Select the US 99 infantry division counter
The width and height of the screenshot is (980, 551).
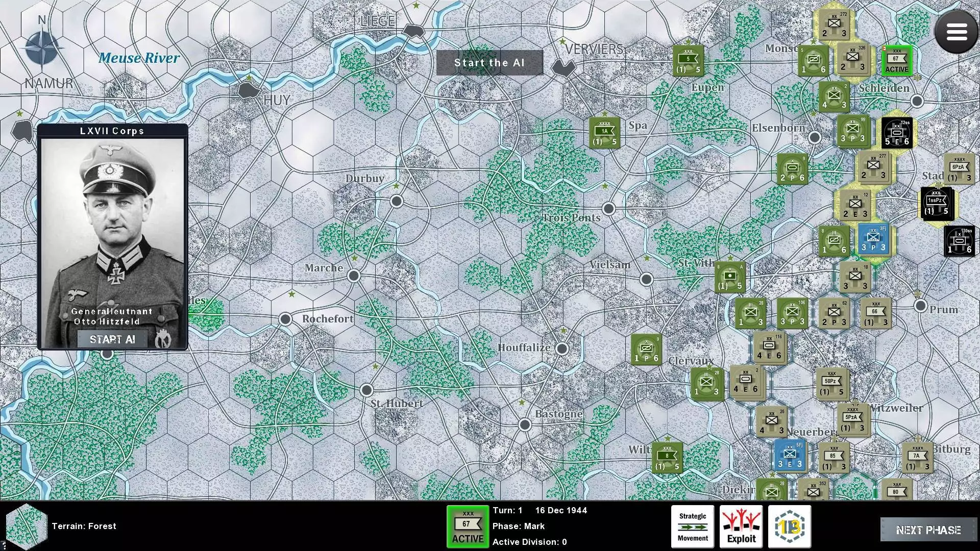tap(852, 131)
